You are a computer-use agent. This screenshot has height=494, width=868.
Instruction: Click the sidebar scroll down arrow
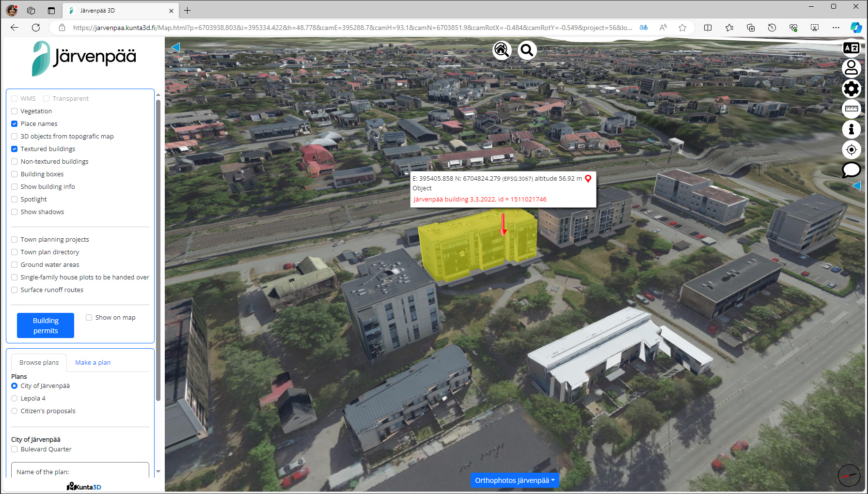[158, 471]
